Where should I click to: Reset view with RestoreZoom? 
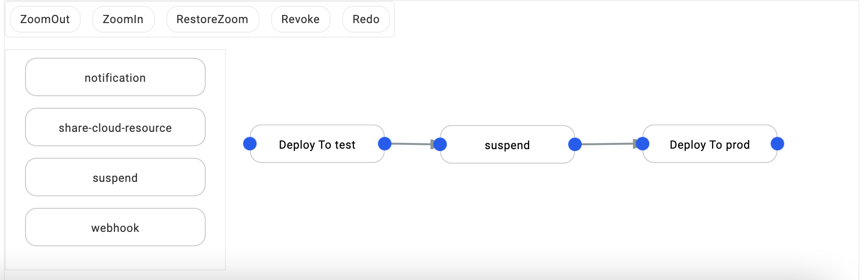click(212, 19)
